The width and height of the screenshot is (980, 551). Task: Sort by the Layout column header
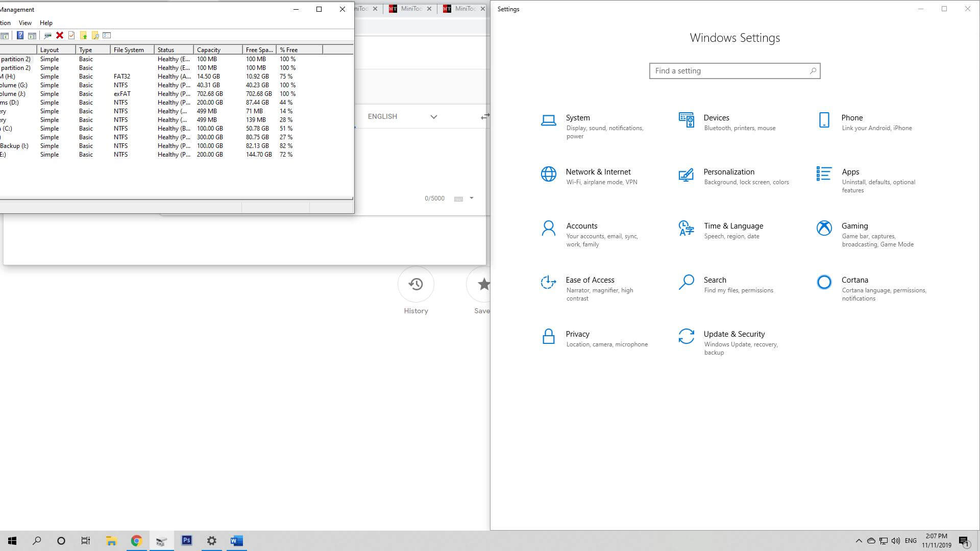click(x=56, y=49)
